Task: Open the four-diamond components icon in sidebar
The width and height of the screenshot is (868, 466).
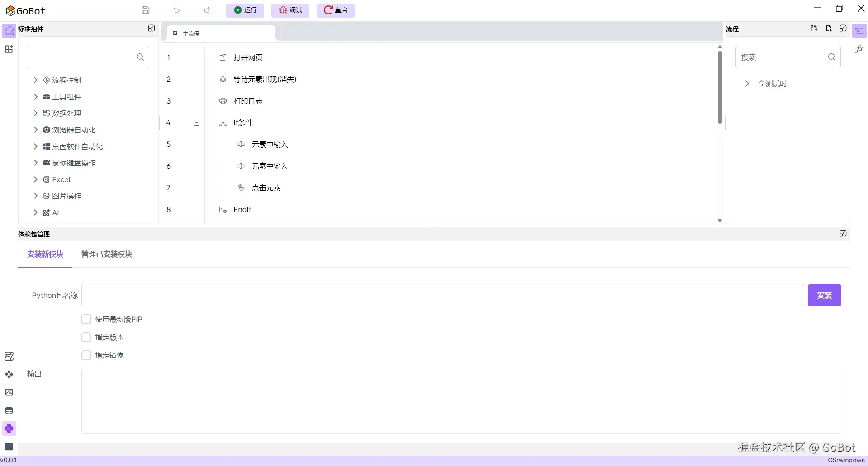Action: (x=9, y=374)
